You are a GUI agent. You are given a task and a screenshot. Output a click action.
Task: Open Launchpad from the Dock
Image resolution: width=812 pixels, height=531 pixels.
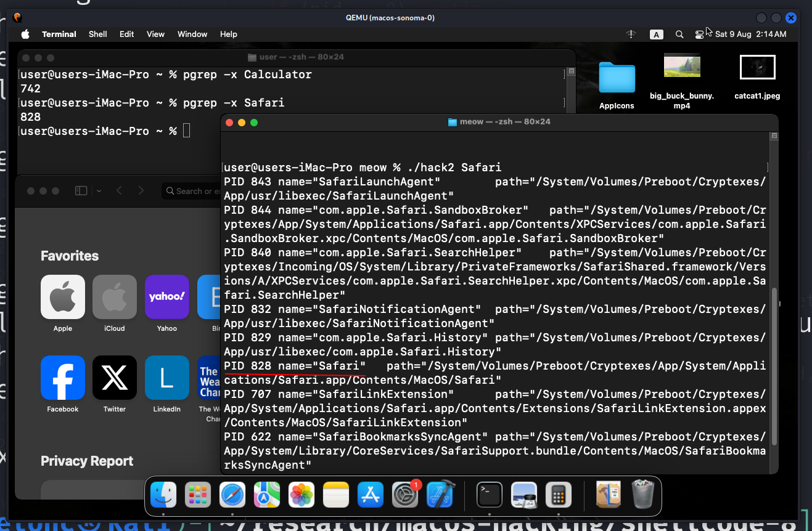199,495
